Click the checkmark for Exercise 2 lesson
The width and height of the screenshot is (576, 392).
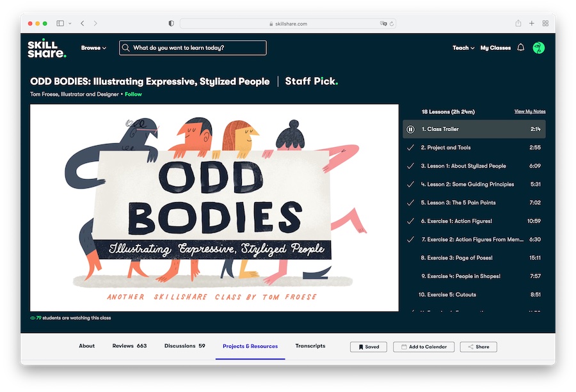click(x=410, y=239)
